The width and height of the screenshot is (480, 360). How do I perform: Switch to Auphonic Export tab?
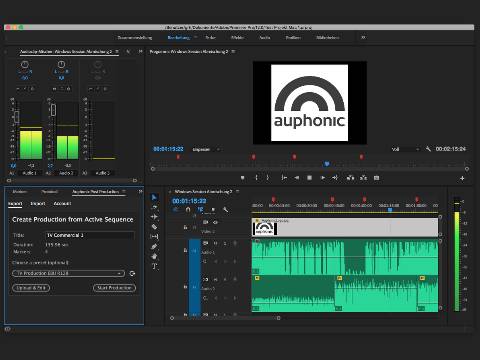[15, 203]
